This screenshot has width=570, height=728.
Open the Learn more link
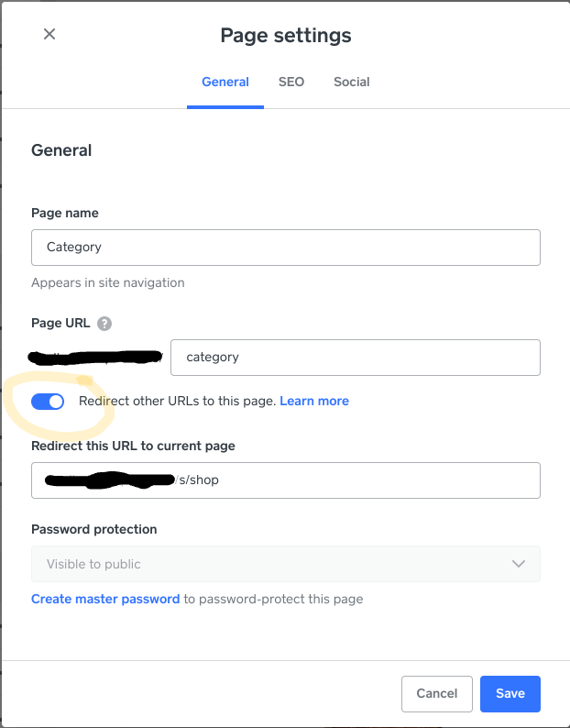(x=314, y=401)
